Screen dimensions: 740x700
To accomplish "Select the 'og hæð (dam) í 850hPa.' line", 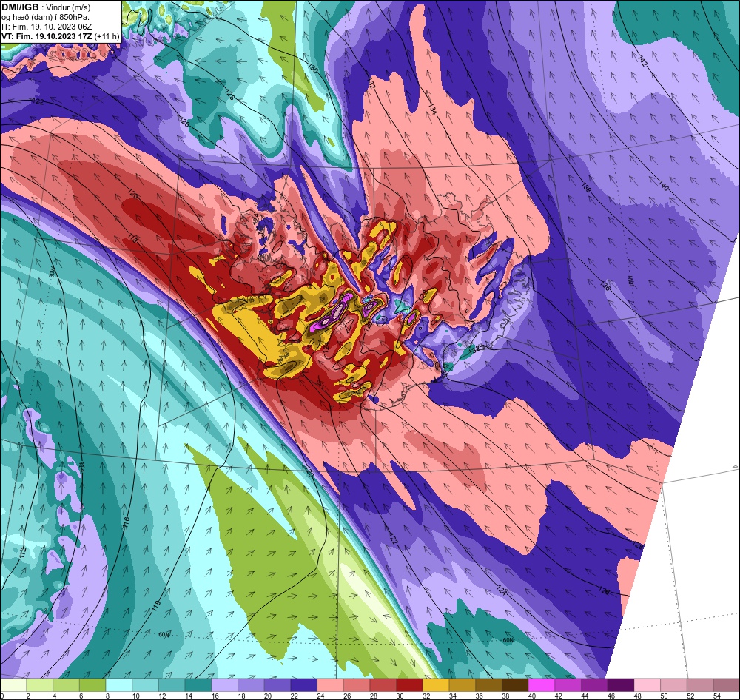I will [45, 17].
